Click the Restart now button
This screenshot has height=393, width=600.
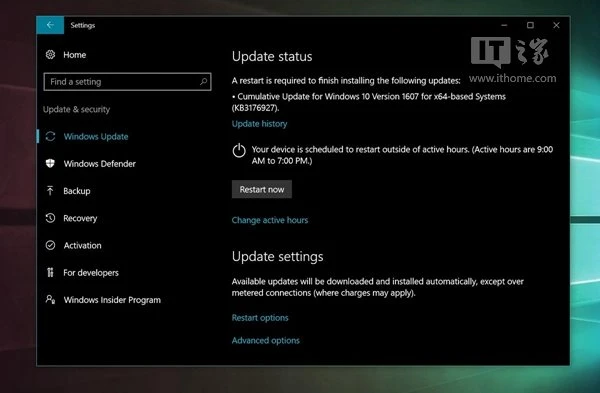(x=262, y=189)
